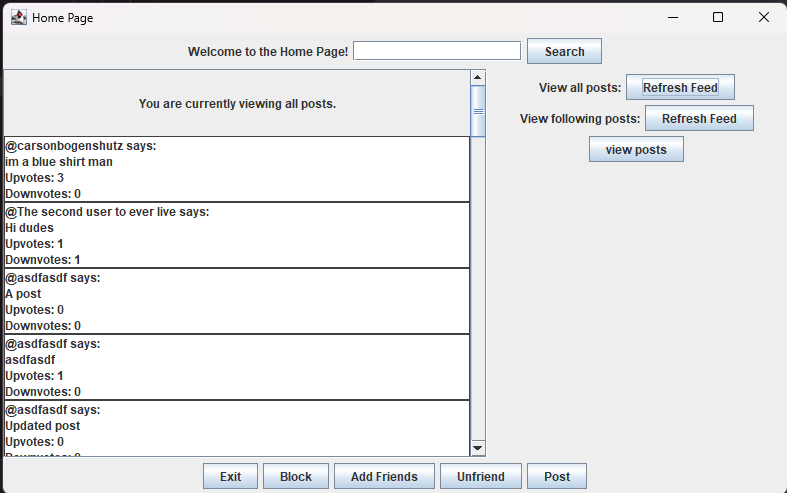Click "Welcome to the Home Page!" label
Image resolution: width=787 pixels, height=493 pixels.
tap(268, 52)
